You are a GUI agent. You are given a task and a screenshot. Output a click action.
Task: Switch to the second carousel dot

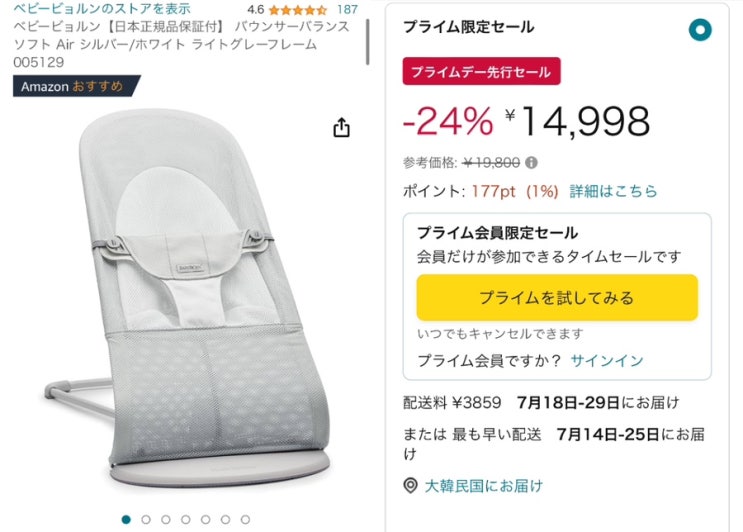click(146, 519)
